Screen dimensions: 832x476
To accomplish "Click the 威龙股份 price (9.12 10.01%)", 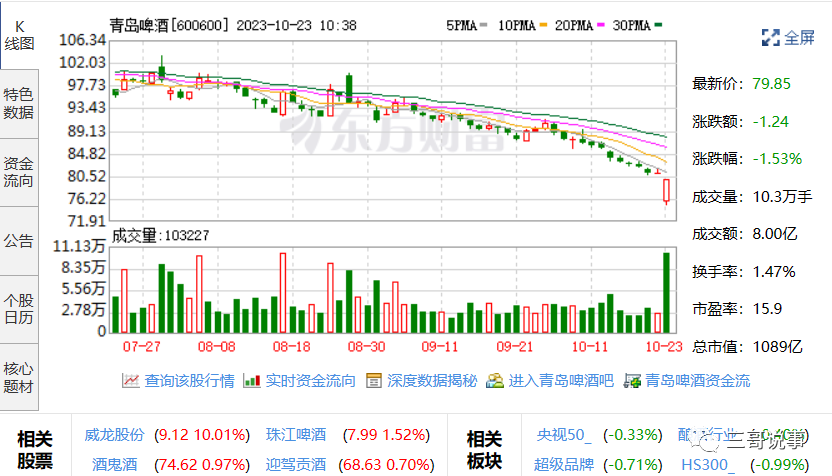I will (202, 435).
